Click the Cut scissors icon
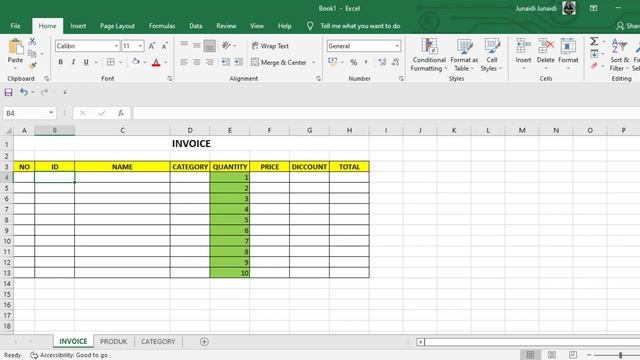Image resolution: width=640 pixels, height=360 pixels. [32, 41]
